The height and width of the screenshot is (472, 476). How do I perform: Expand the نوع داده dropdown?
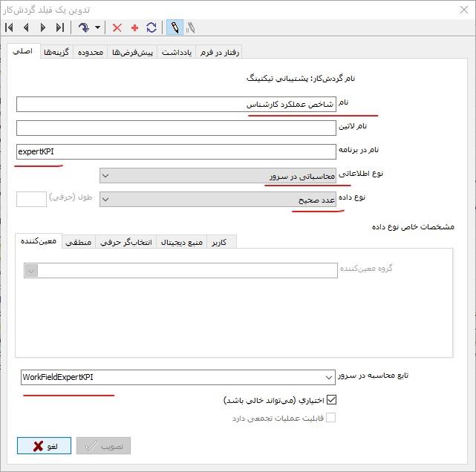pos(105,199)
